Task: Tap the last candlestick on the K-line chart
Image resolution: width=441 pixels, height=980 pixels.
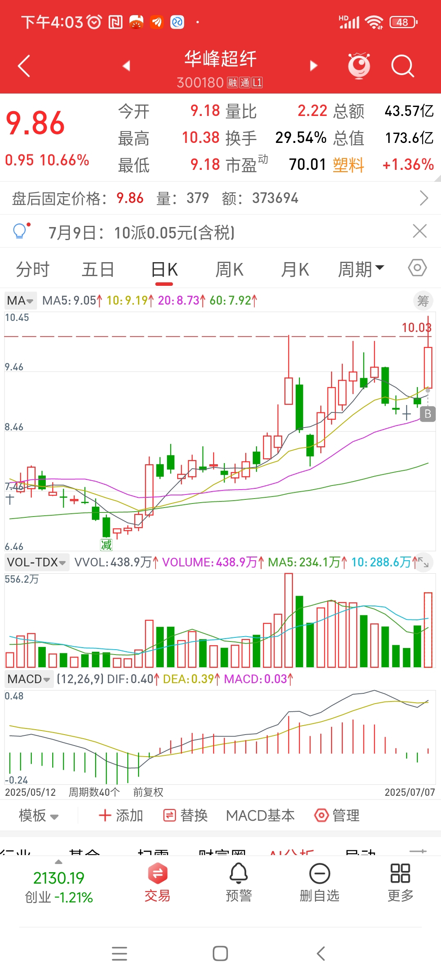Action: coord(428,367)
